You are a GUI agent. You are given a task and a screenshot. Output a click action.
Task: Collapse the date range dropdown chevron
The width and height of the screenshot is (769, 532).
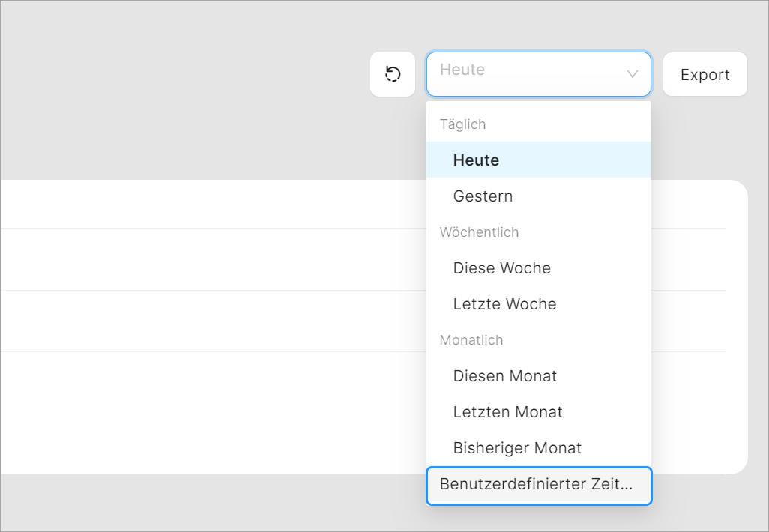tap(632, 74)
